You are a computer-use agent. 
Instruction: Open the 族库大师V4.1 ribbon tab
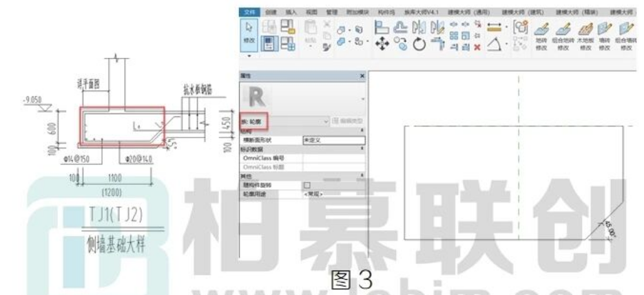coord(423,12)
